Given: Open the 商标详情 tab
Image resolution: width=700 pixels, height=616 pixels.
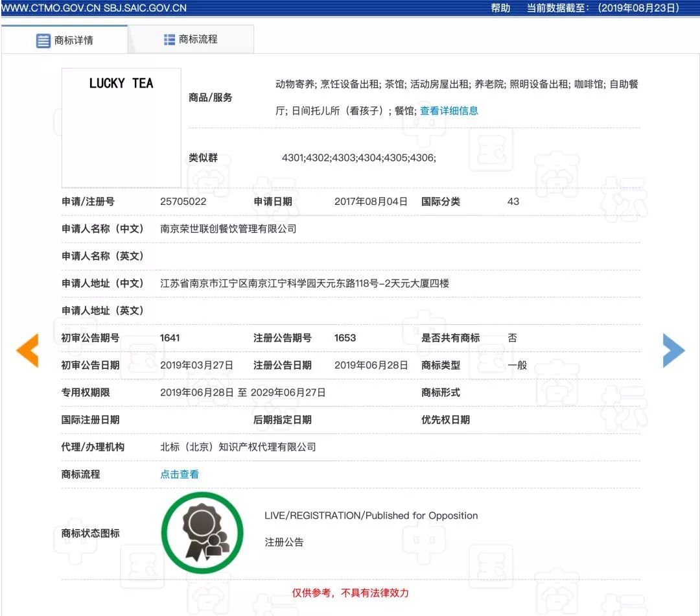Looking at the screenshot, I should [x=65, y=40].
